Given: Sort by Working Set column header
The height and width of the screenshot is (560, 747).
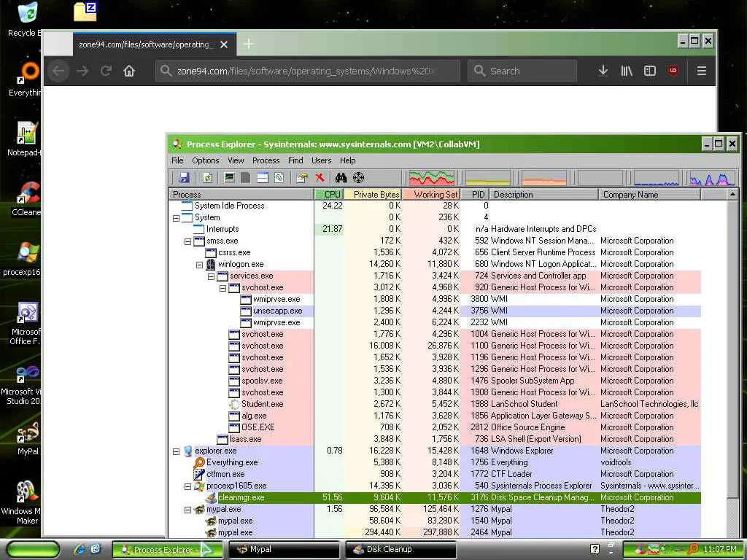Looking at the screenshot, I should [x=431, y=194].
